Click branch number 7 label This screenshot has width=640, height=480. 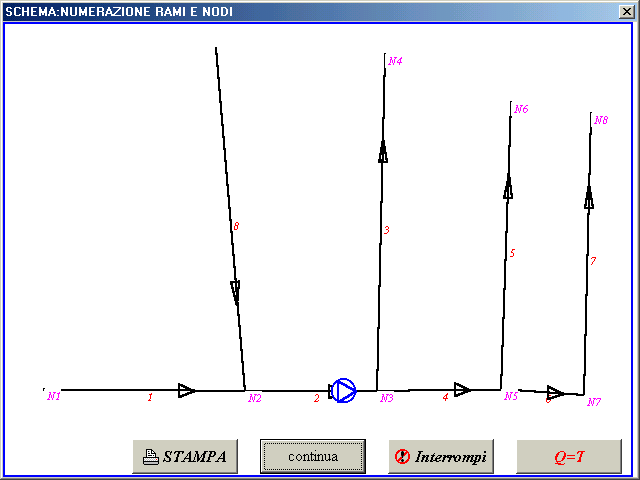tap(593, 260)
